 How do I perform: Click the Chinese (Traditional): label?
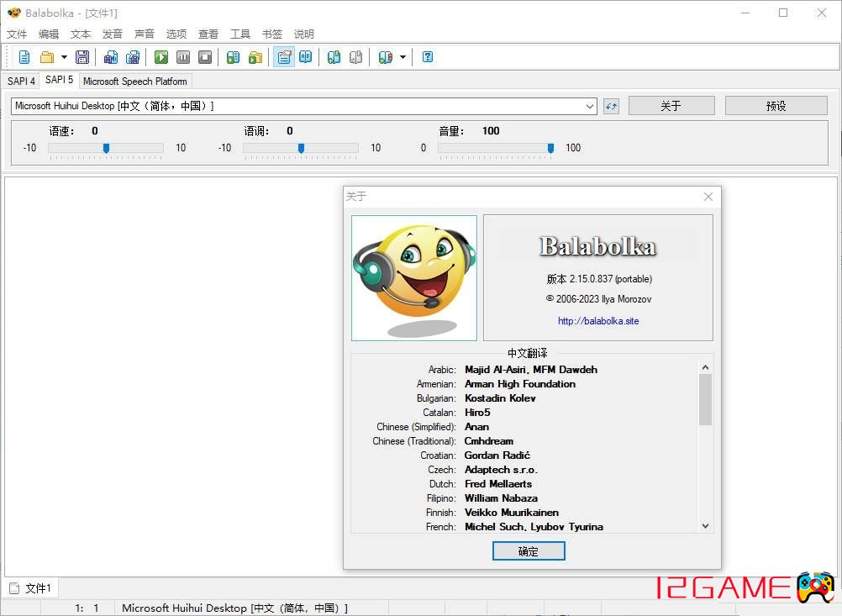tap(414, 441)
